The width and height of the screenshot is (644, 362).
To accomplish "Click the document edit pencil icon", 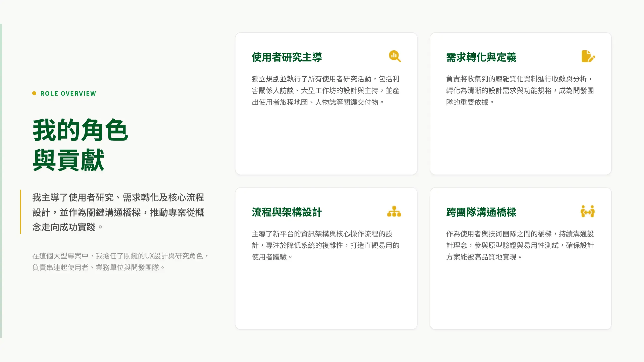I will click(x=588, y=56).
